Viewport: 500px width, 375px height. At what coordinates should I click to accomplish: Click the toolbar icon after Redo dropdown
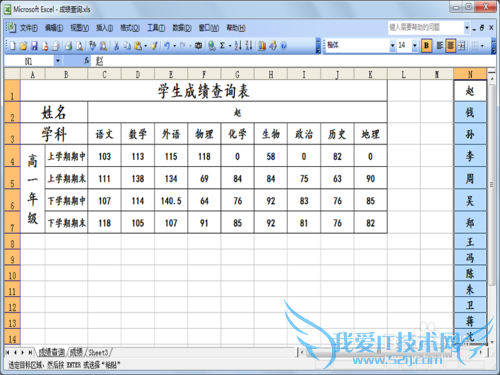[x=199, y=46]
